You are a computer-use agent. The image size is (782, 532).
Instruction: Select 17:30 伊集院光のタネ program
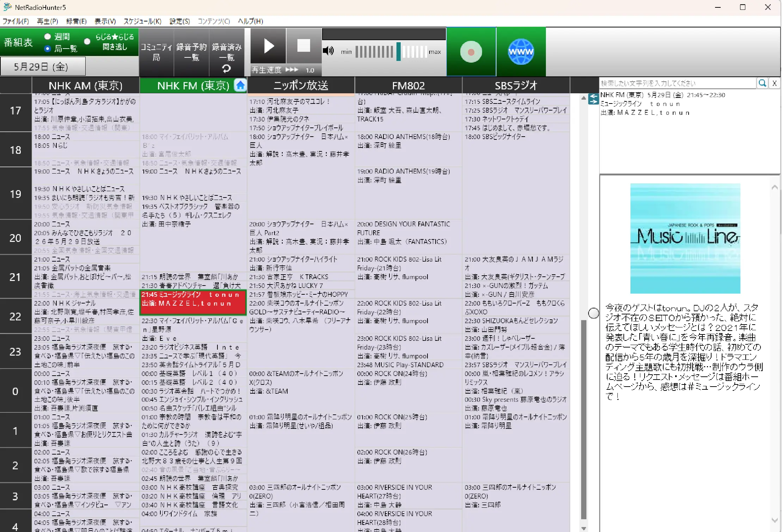point(301,119)
